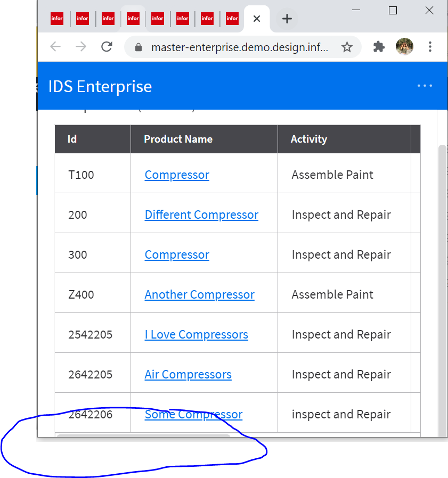
Task: Open the I Love Compressors link
Action: coord(197,335)
